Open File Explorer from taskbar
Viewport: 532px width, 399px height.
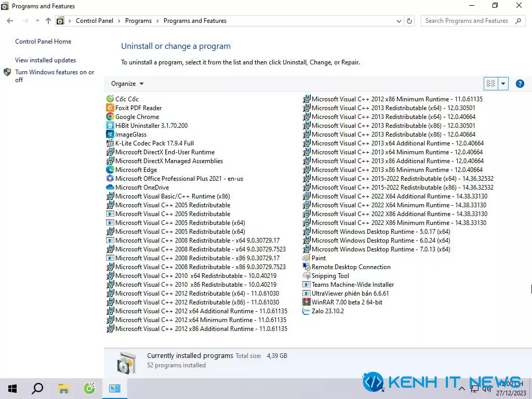[63, 389]
